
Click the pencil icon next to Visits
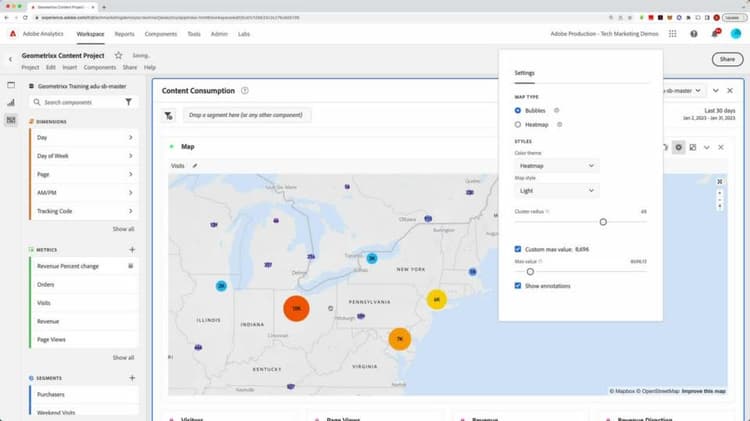pos(195,165)
